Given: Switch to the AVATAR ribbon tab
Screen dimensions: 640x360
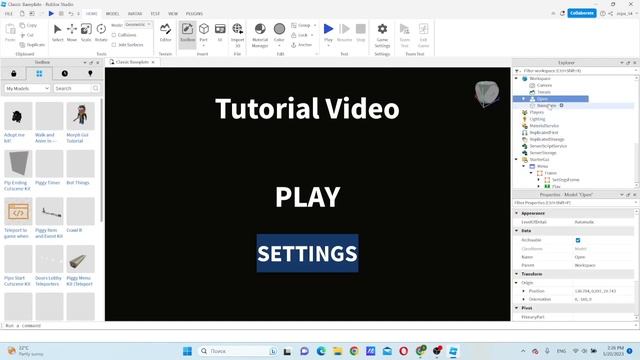Looking at the screenshot, I should [x=135, y=13].
